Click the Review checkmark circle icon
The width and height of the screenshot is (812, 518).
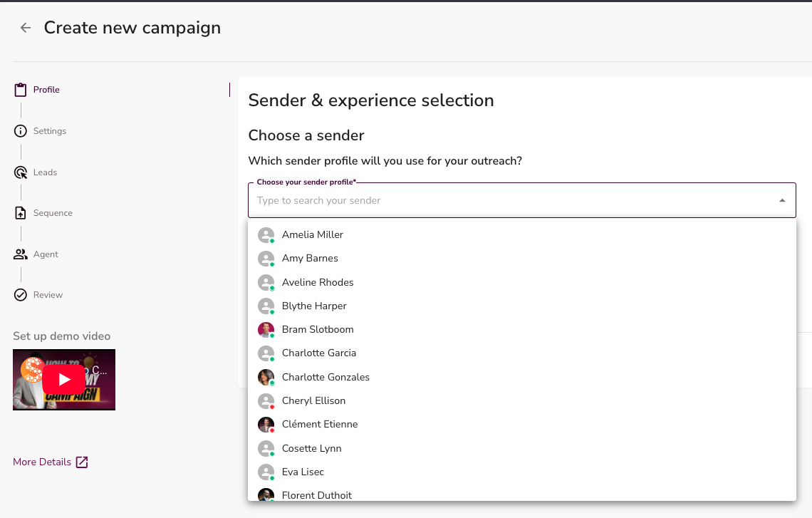tap(21, 295)
